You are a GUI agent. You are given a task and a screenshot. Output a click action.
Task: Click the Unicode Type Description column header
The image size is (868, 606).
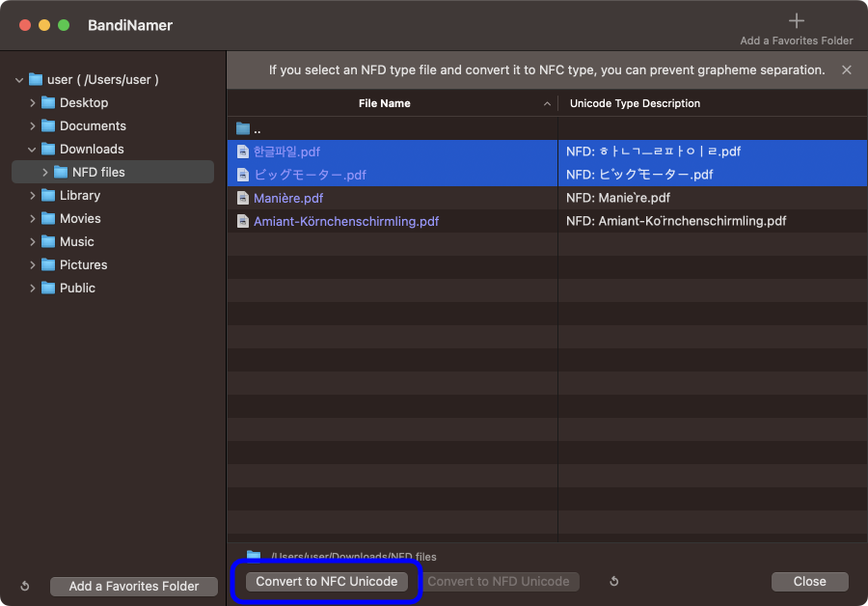pos(635,103)
